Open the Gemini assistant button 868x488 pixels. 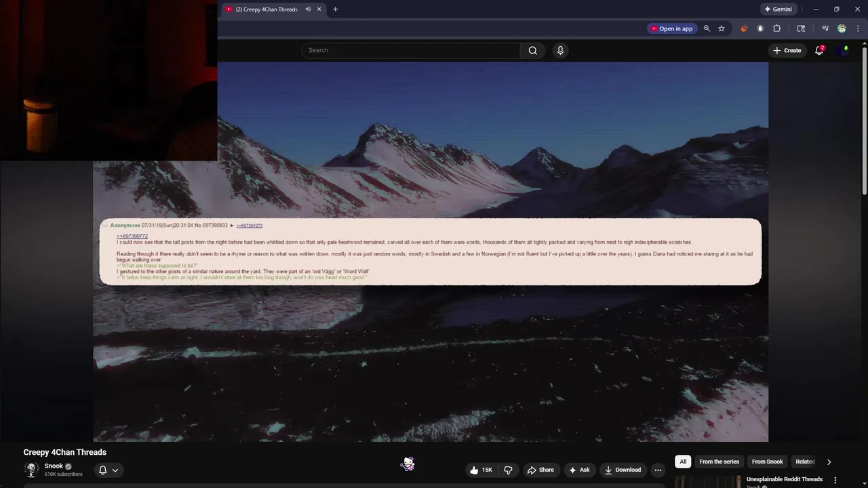pyautogui.click(x=778, y=9)
